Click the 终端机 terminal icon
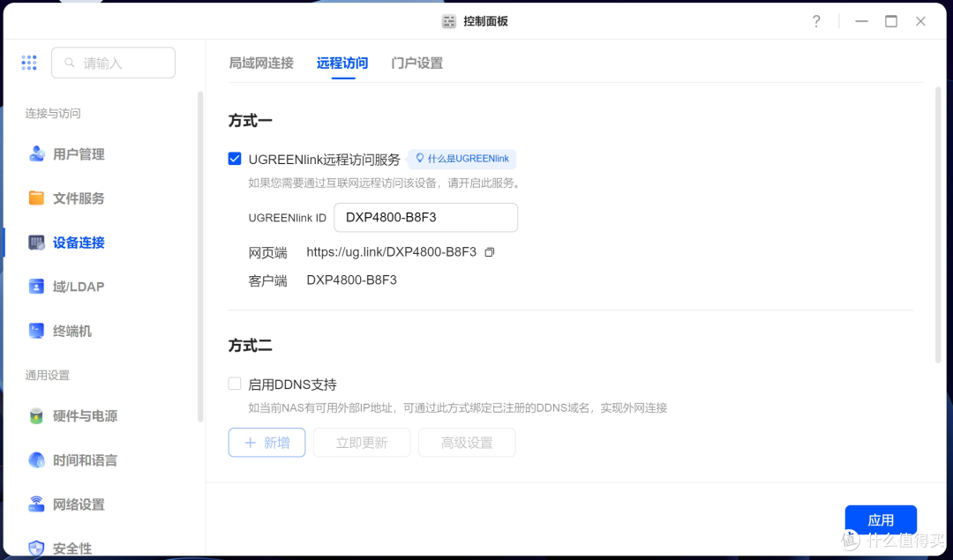The height and width of the screenshot is (560, 953). [36, 331]
